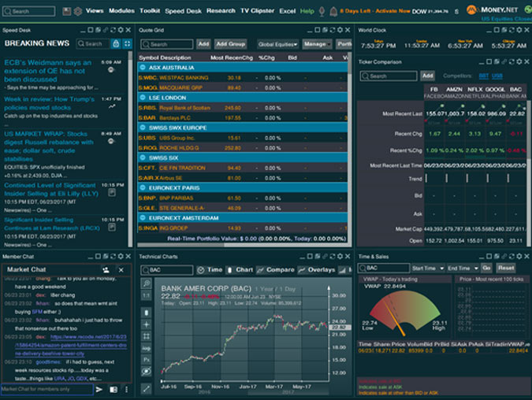Click the log scale chart button
The width and height of the screenshot is (532, 400).
pos(146,347)
